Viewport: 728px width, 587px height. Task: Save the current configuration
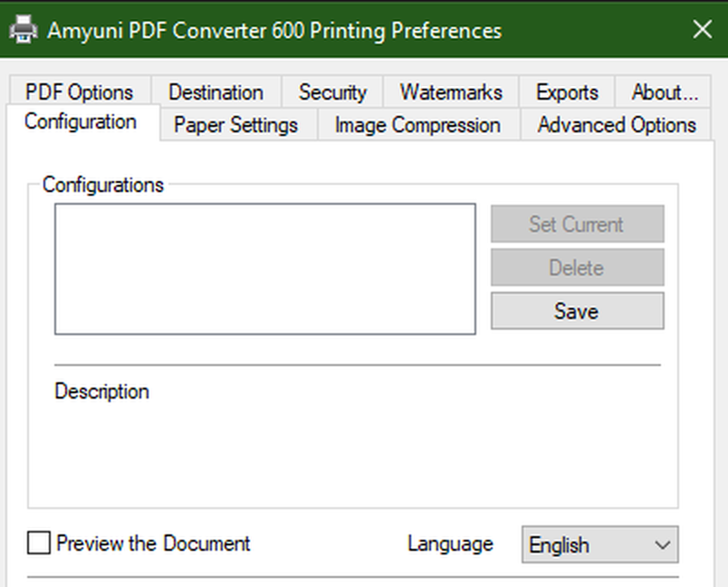click(x=578, y=311)
